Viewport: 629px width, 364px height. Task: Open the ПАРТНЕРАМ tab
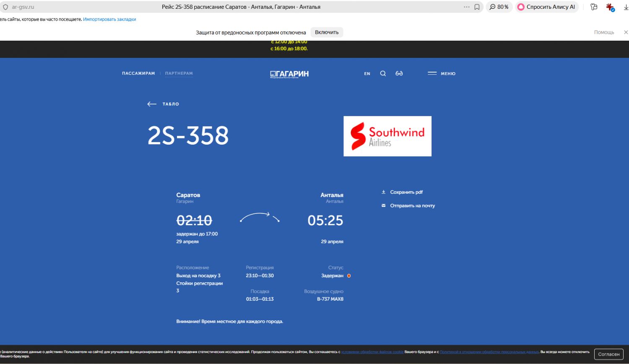[x=179, y=73]
